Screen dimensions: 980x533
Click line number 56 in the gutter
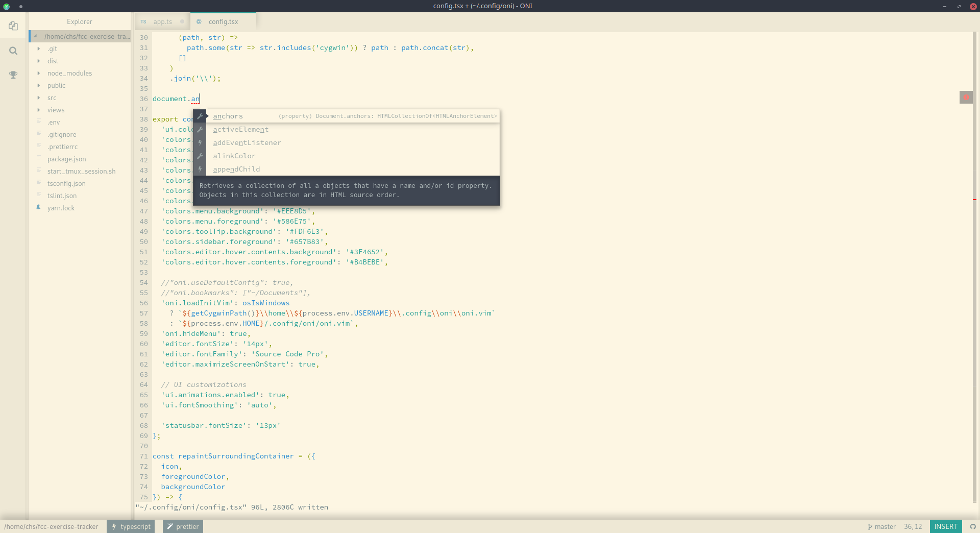(x=144, y=303)
